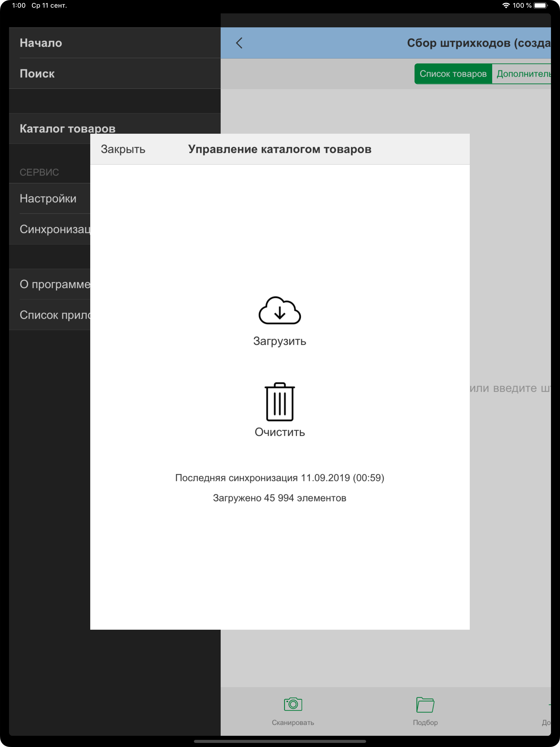Click the Очистить label
Screen dimensions: 560x747
pyautogui.click(x=280, y=432)
